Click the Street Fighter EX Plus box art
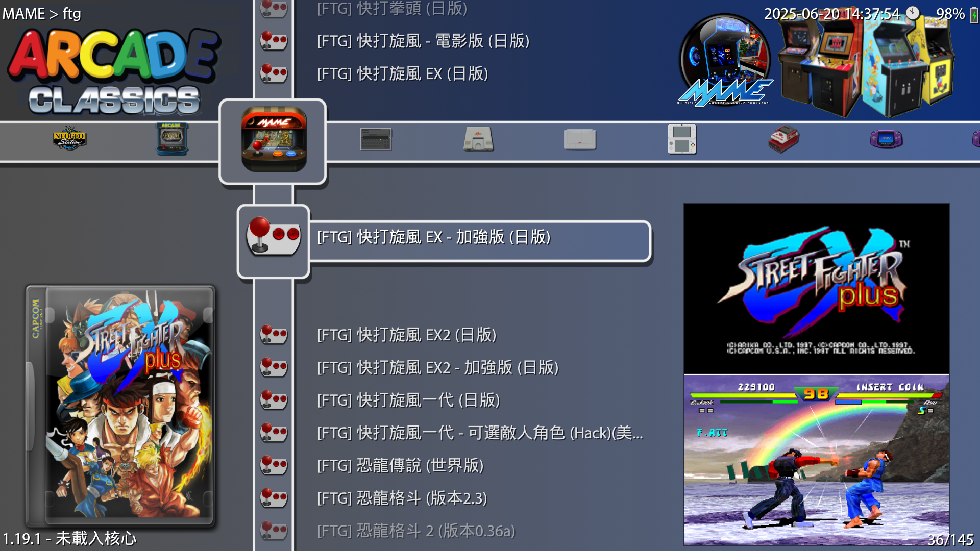 (x=120, y=406)
